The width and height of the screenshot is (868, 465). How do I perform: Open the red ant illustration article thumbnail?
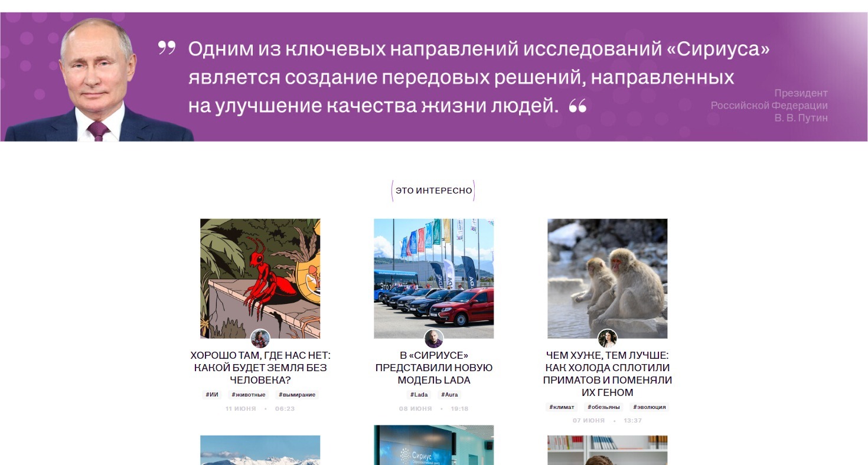click(x=260, y=279)
